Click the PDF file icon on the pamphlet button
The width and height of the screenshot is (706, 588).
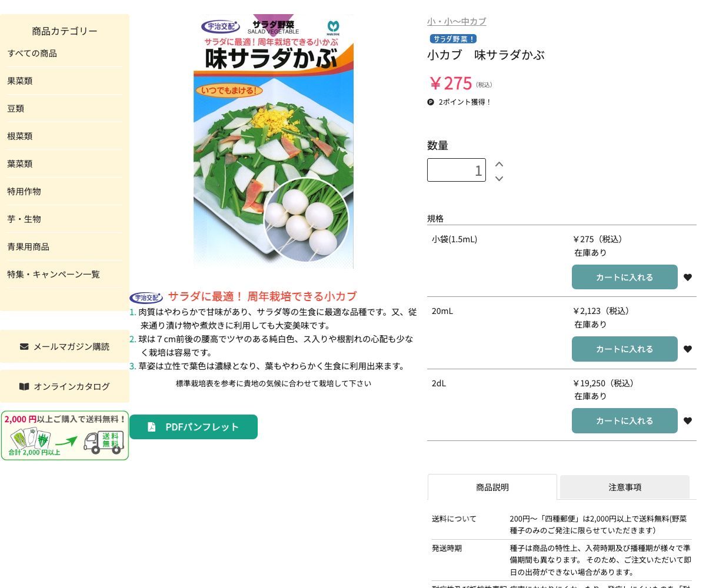coord(152,427)
